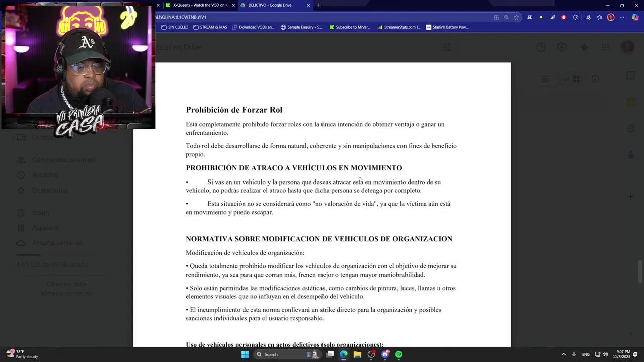Open Task View on taskbar

pos(330,354)
